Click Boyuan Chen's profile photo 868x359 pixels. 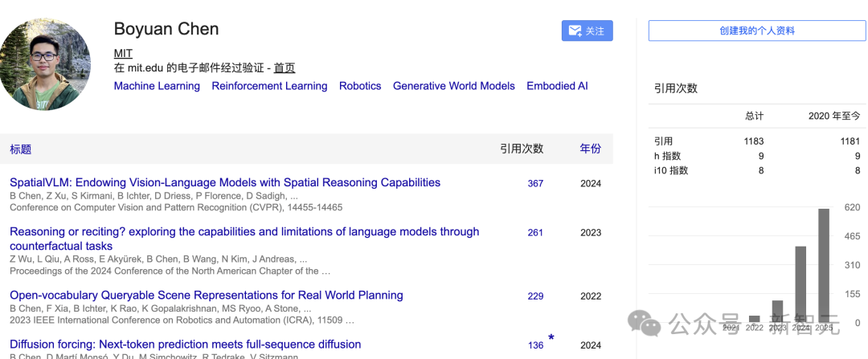45,64
